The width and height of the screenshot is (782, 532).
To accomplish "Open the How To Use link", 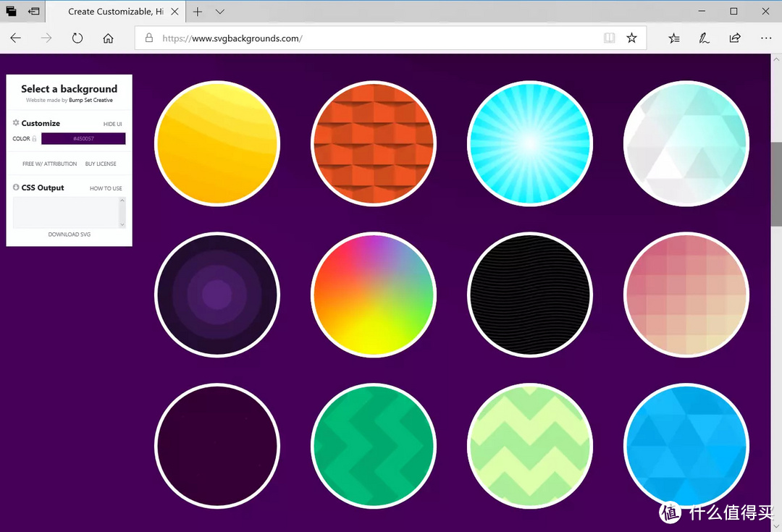I will 106,188.
